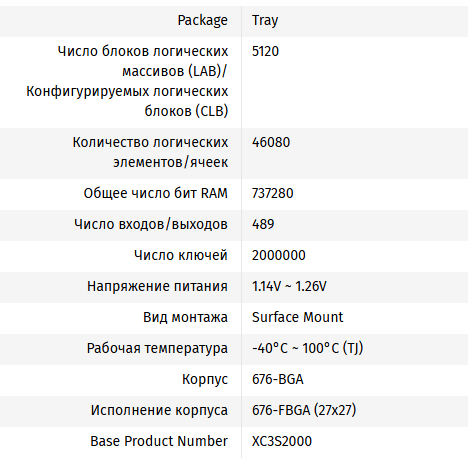The width and height of the screenshot is (468, 470).
Task: Click the Число ключей label
Action: coord(181,255)
